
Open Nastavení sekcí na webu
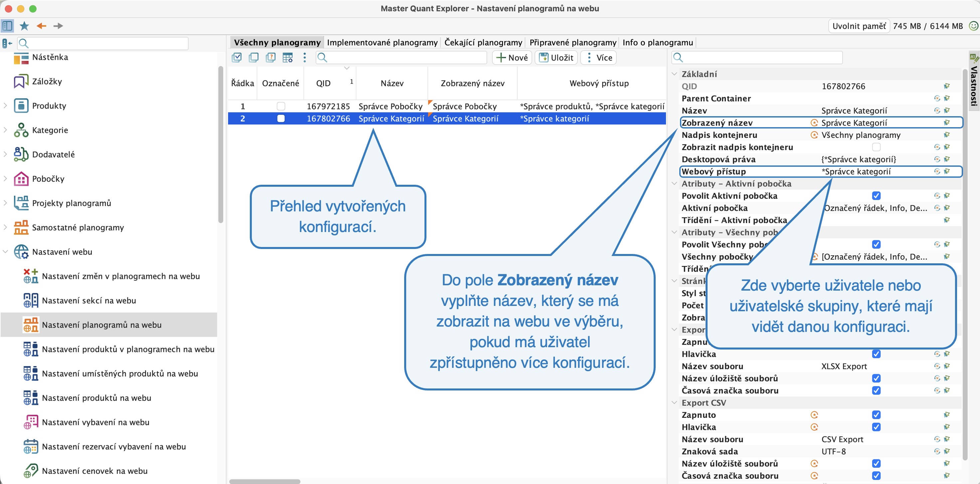[x=88, y=301]
